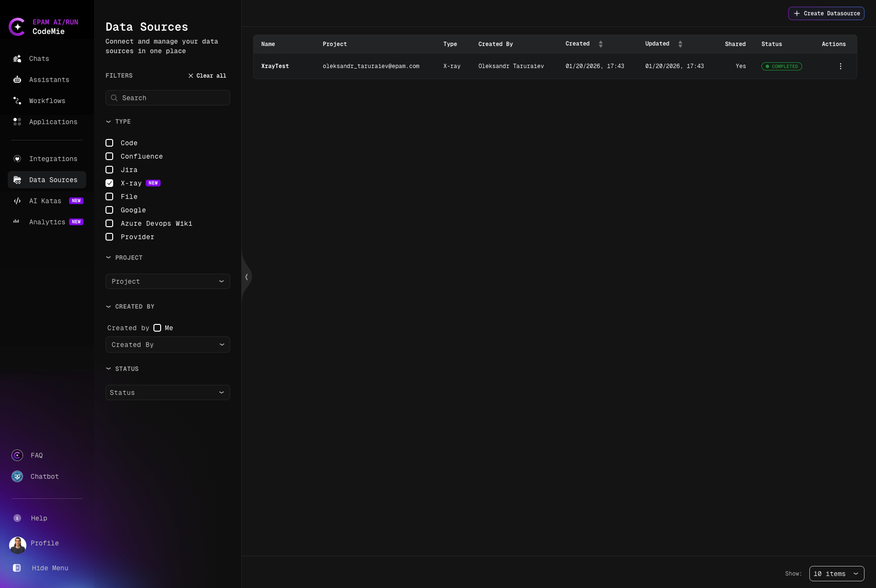This screenshot has height=588, width=876.
Task: Open the three-dot actions menu for XrayTest
Action: 840,67
